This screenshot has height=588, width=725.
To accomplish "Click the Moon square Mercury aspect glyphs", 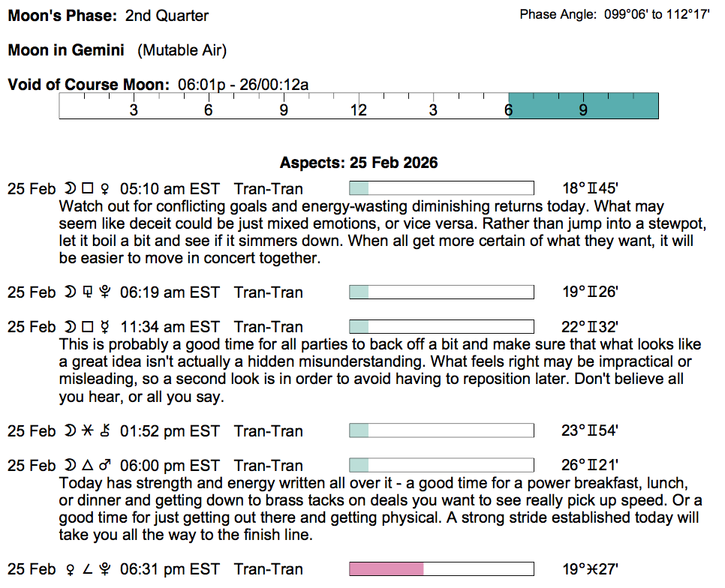I will [x=88, y=327].
